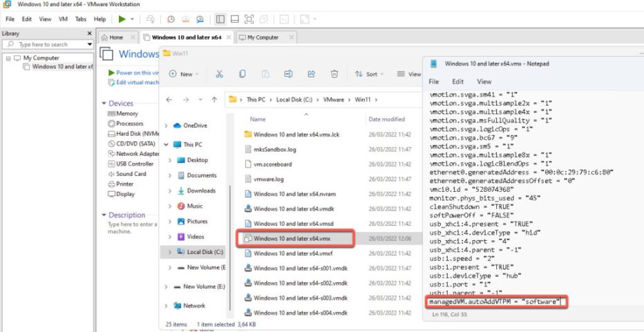The height and width of the screenshot is (332, 644).
Task: Click Send Ctrl+Alt+Del toolbar icon
Action: click(x=151, y=19)
